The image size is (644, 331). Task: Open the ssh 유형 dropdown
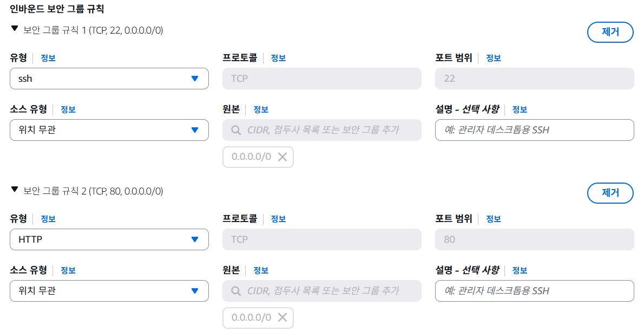[109, 79]
